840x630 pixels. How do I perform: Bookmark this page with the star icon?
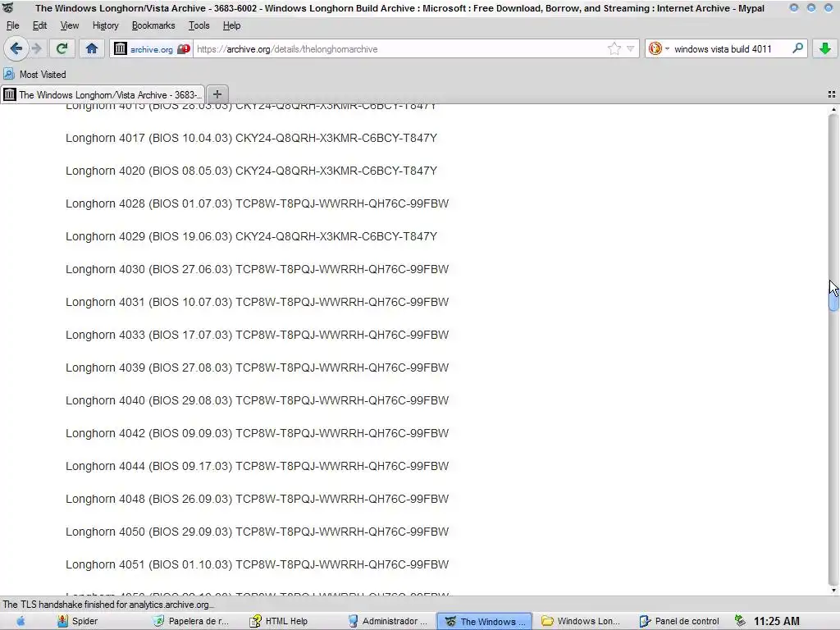614,48
